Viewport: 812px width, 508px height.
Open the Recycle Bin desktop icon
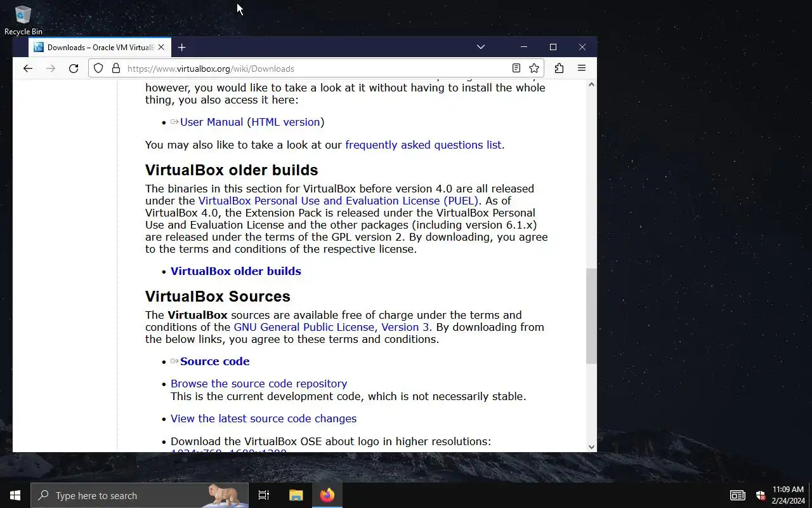[23, 20]
